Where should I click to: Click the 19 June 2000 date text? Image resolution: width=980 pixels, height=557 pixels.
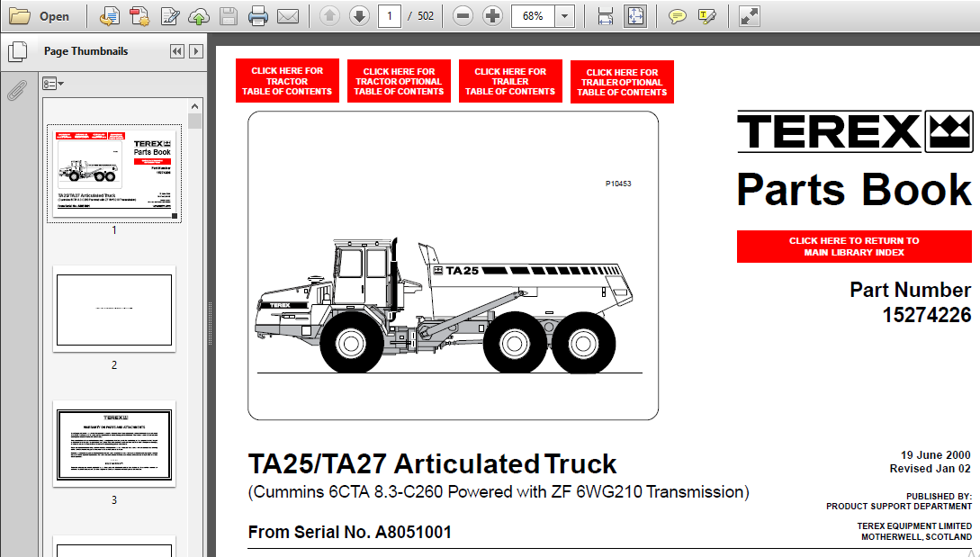936,455
